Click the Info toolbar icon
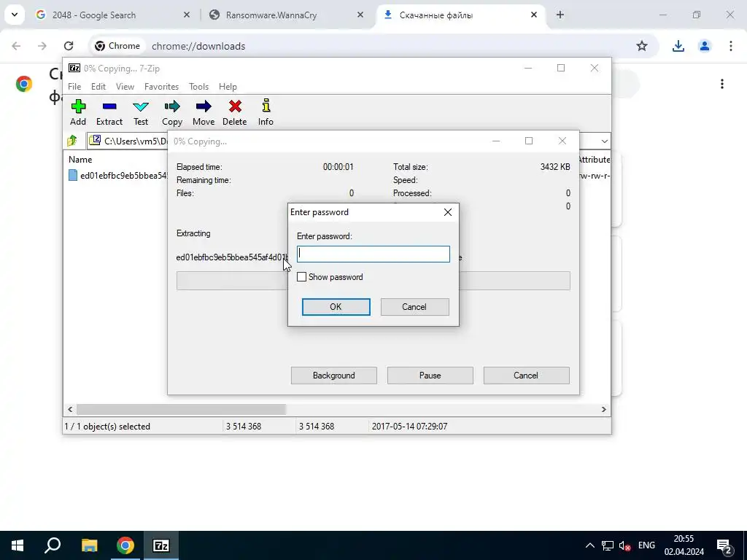747x560 pixels. (x=266, y=106)
